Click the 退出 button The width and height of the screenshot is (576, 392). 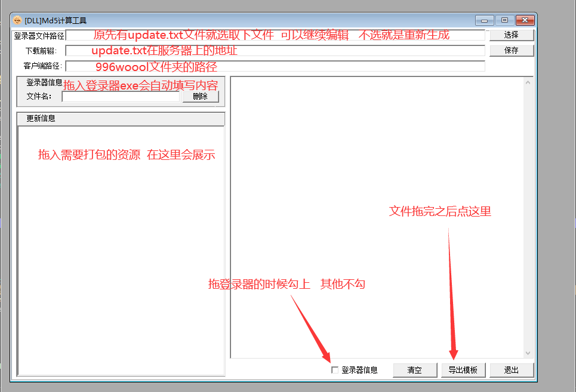[x=512, y=370]
